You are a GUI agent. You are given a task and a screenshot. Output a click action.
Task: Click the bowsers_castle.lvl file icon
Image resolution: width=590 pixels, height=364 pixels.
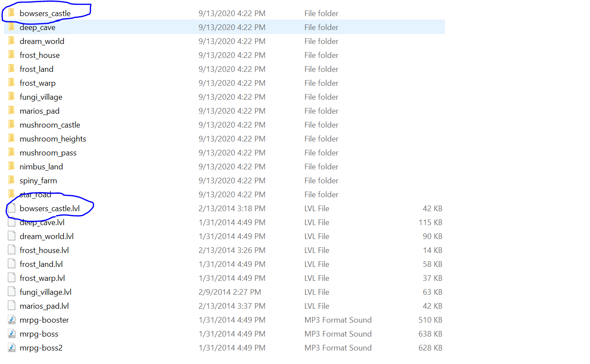pos(11,208)
